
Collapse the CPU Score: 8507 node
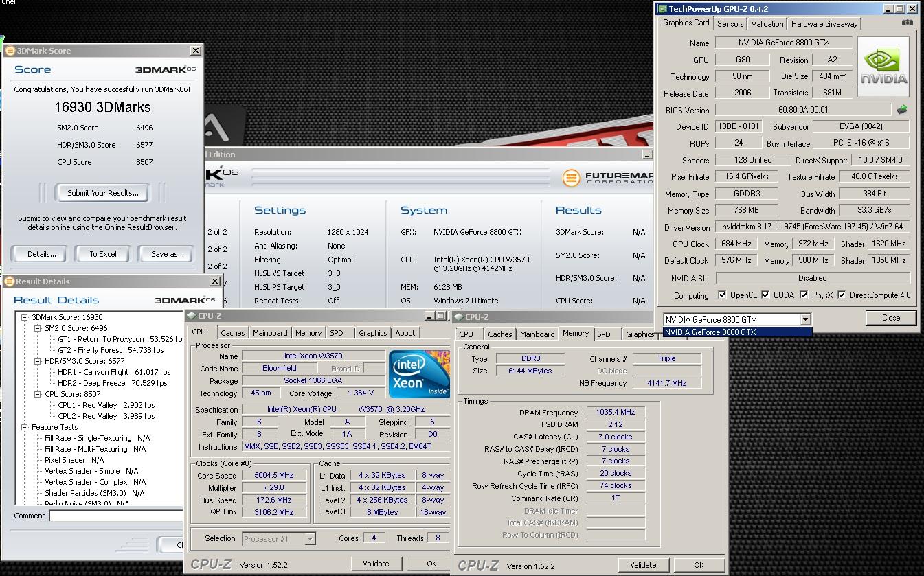coord(38,394)
